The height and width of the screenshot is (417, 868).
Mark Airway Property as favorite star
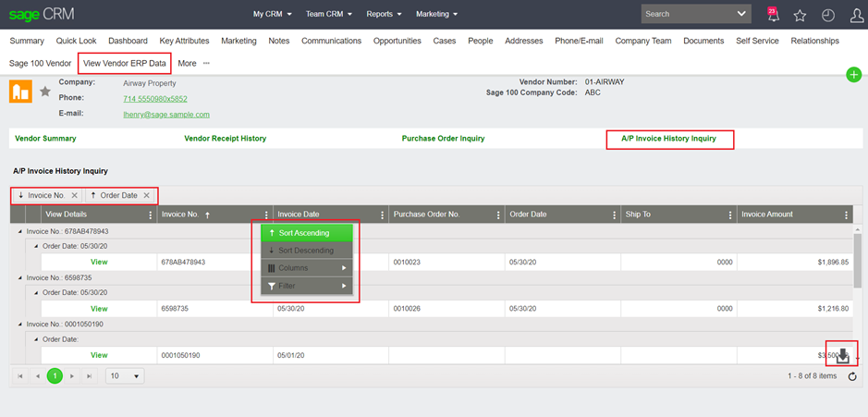click(x=45, y=92)
